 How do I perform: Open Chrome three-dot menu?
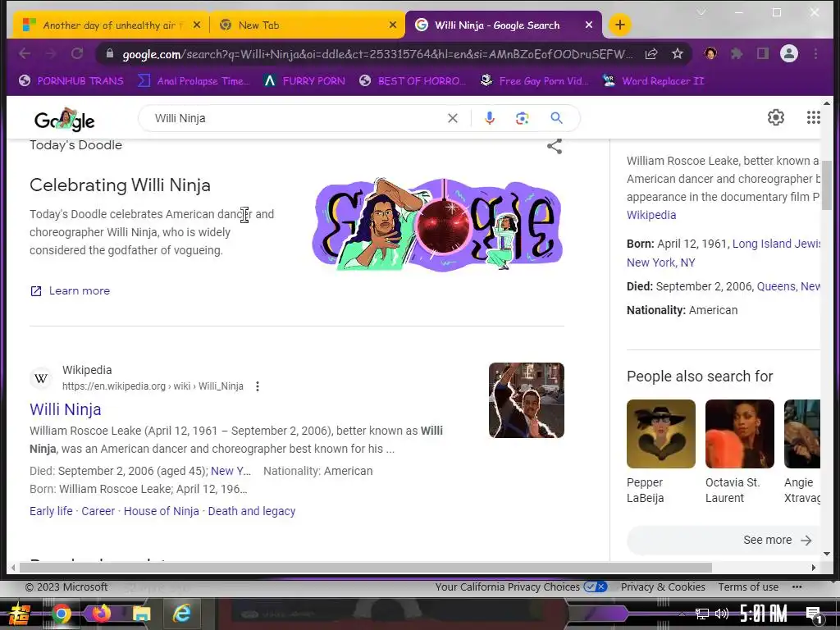pos(815,53)
